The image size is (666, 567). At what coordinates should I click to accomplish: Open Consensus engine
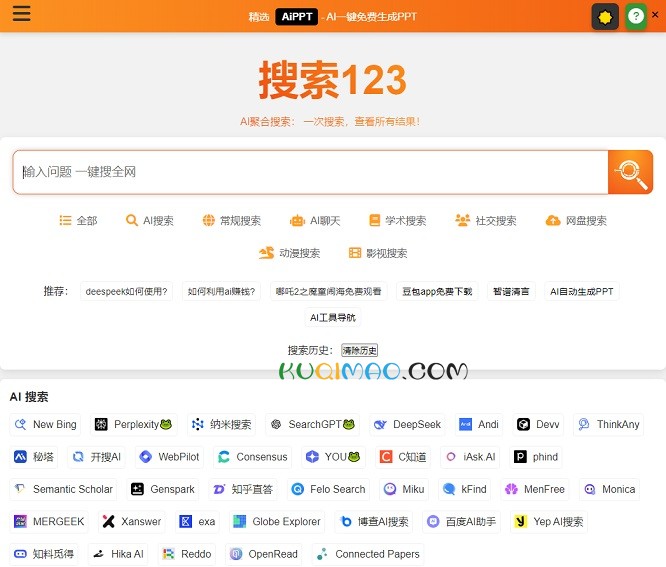tap(252, 457)
